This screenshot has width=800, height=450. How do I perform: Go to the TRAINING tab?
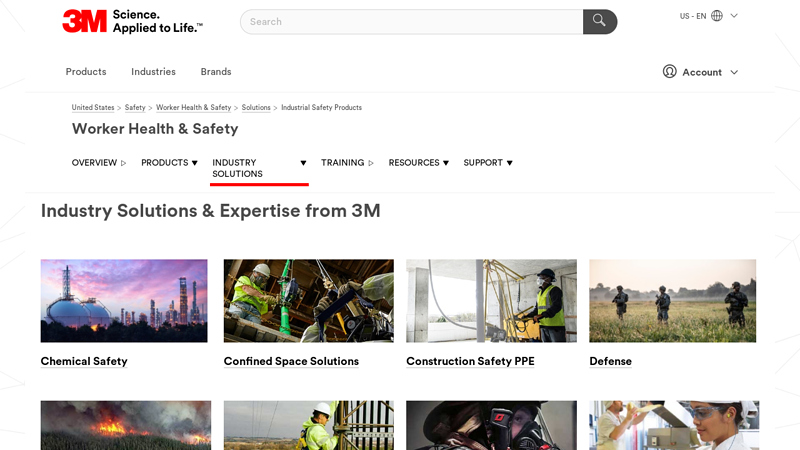pos(342,163)
